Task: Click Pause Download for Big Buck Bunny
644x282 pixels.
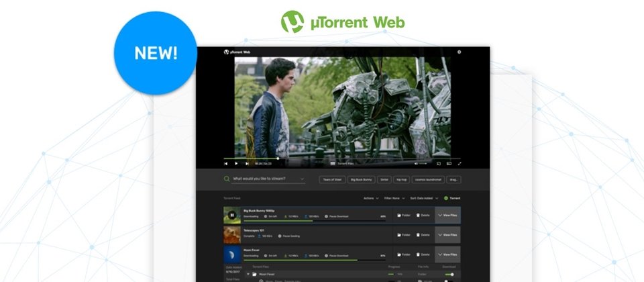Action: pyautogui.click(x=337, y=216)
